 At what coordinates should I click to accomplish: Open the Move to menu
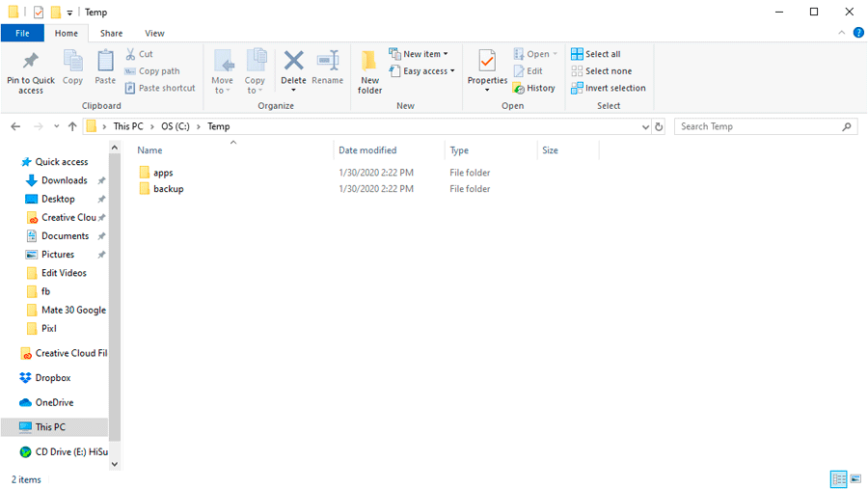coord(222,72)
